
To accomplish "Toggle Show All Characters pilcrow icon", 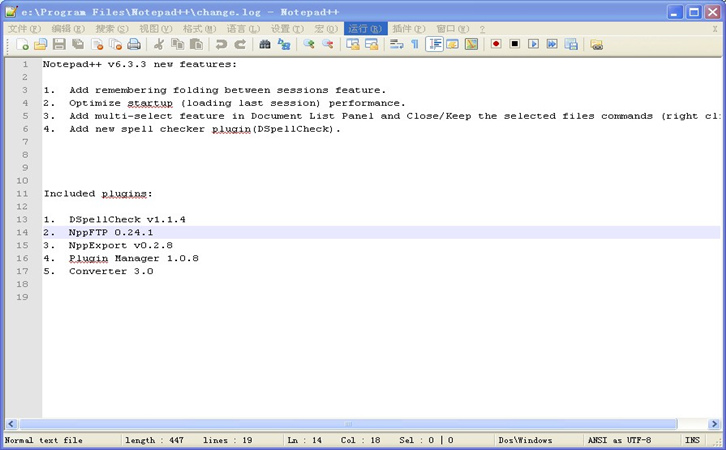I will 415,45.
